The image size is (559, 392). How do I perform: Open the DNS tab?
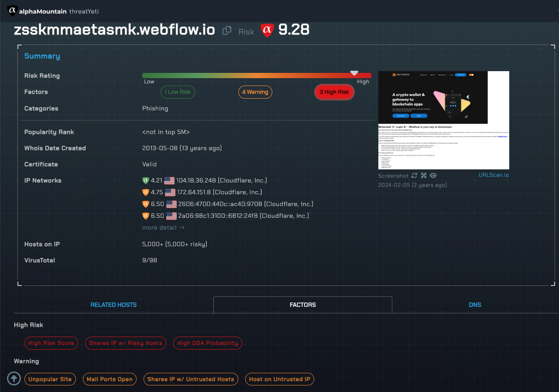pyautogui.click(x=475, y=305)
